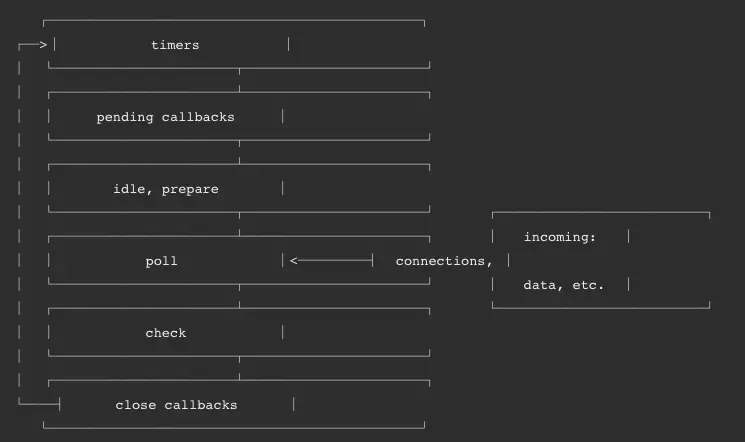Click the connector between timers and pending callbacks

click(239, 80)
